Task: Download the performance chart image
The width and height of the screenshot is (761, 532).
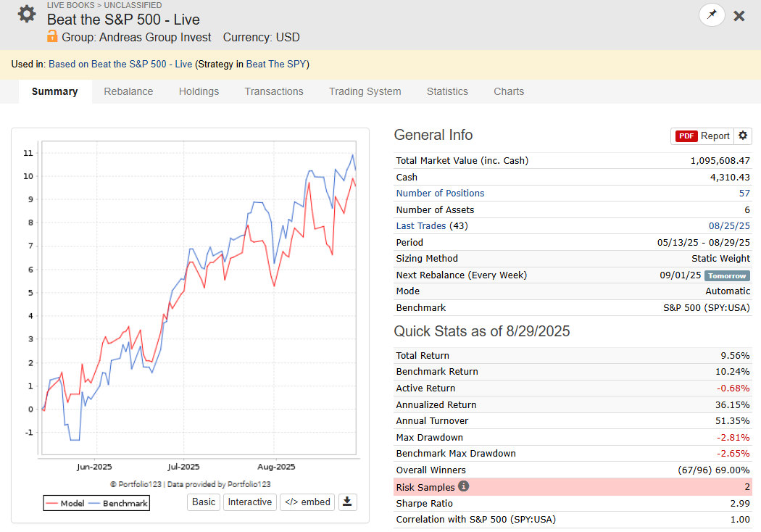Action: pos(347,502)
